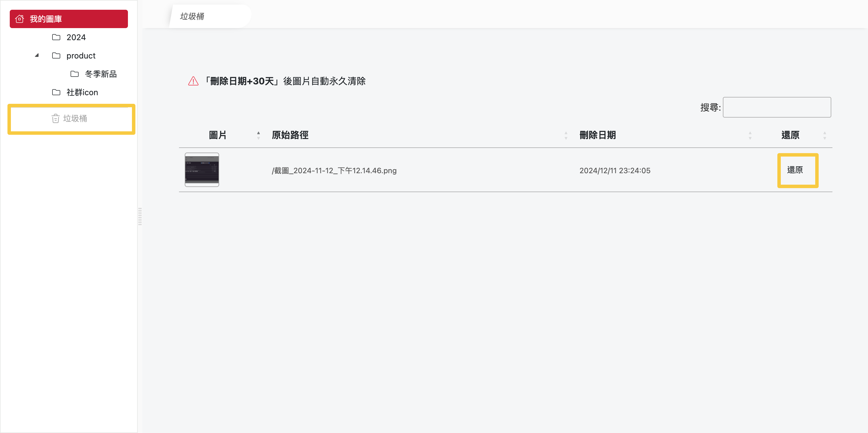Screen dimensions: 868x433
Task: Click the path /截圖_2024-11-12_下午12.14.46.png
Action: tap(334, 171)
